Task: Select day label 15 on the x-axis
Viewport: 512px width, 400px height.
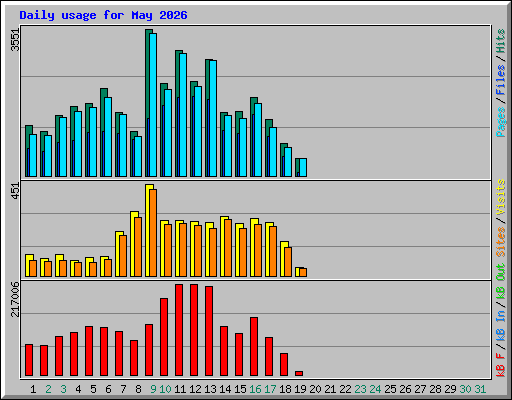Action: coord(240,389)
